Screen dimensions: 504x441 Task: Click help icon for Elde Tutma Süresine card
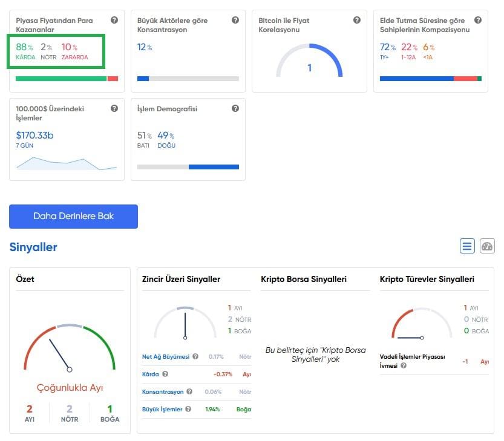click(x=478, y=21)
